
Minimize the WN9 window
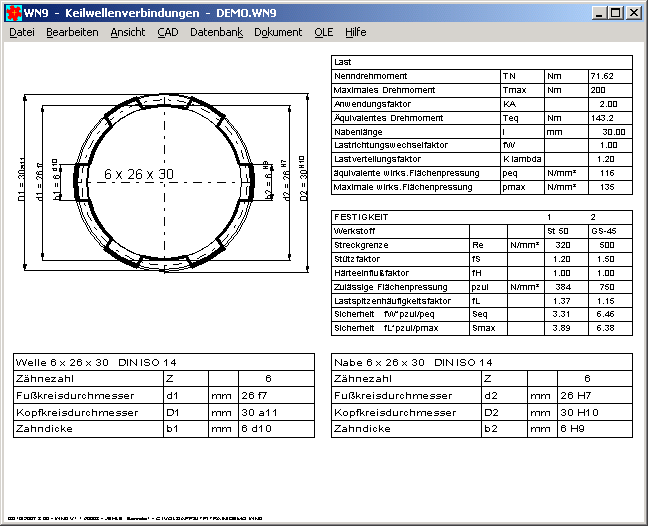(x=598, y=12)
